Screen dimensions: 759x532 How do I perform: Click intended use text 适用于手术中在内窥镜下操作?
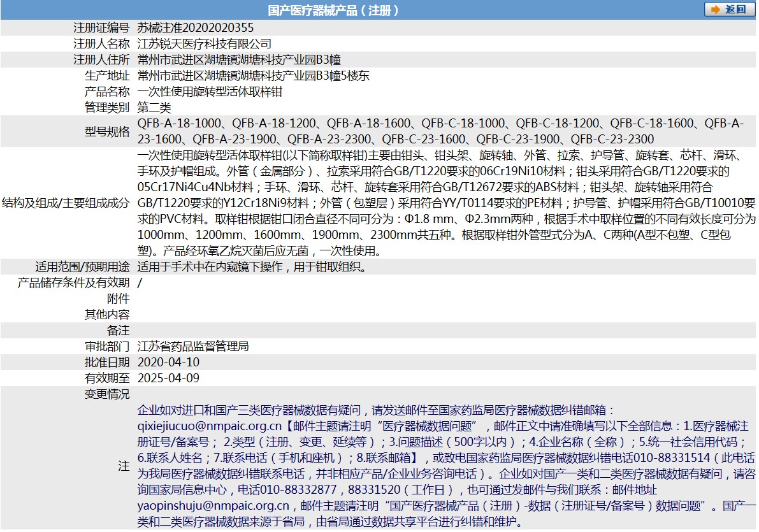point(252,267)
